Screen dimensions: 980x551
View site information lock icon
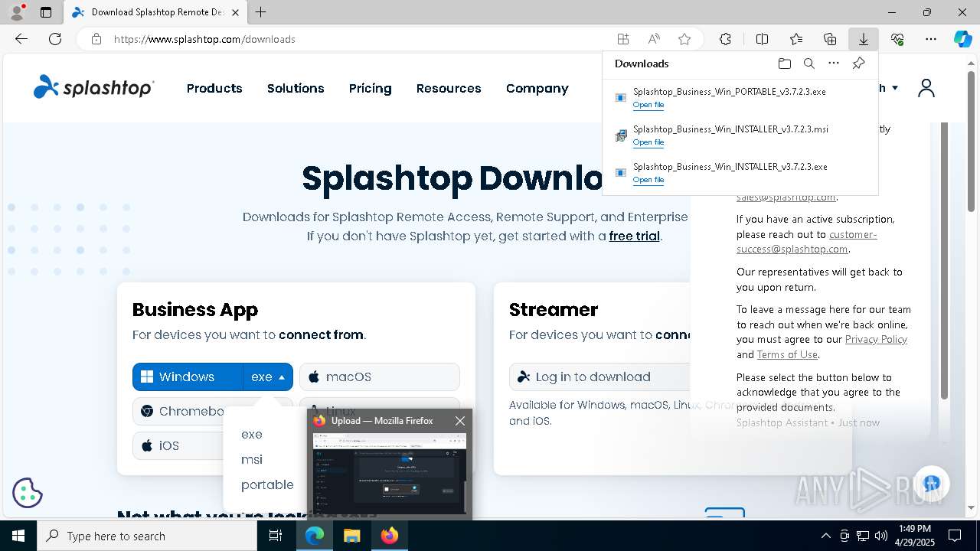pyautogui.click(x=96, y=39)
